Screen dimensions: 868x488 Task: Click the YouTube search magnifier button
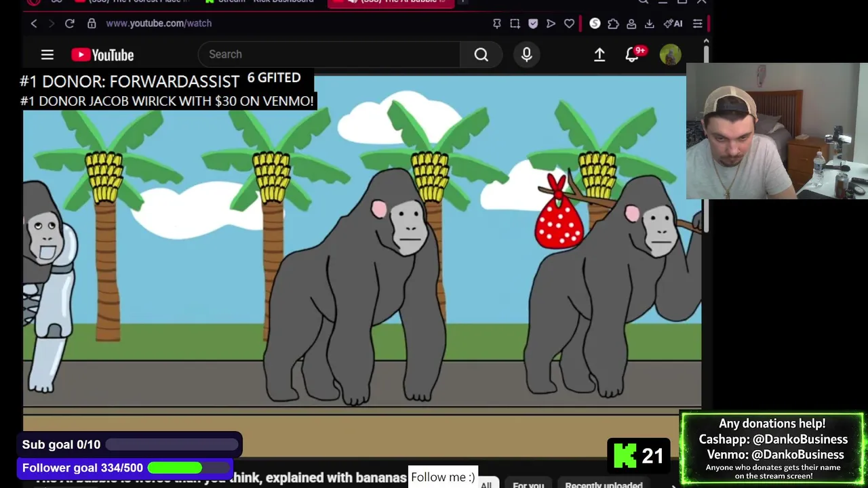coord(481,54)
